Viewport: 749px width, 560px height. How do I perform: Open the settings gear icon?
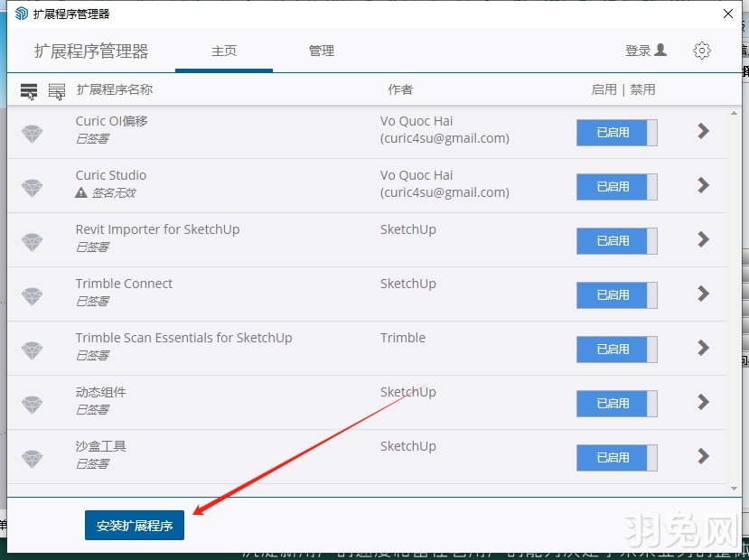pyautogui.click(x=702, y=51)
